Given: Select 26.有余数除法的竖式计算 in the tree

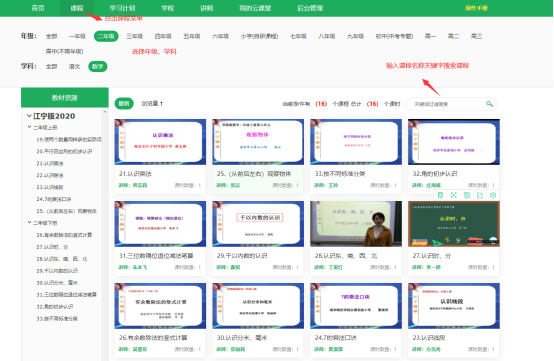Looking at the screenshot, I should 64,235.
